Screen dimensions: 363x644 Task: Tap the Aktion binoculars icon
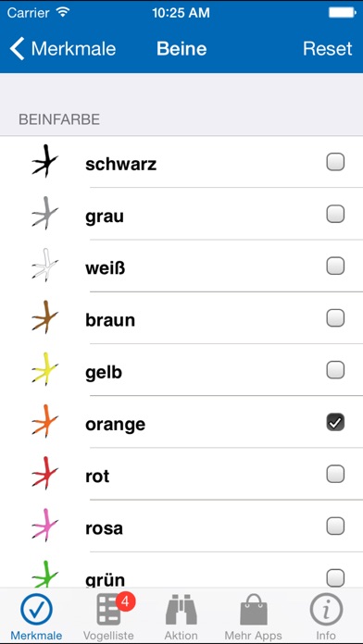tap(181, 610)
